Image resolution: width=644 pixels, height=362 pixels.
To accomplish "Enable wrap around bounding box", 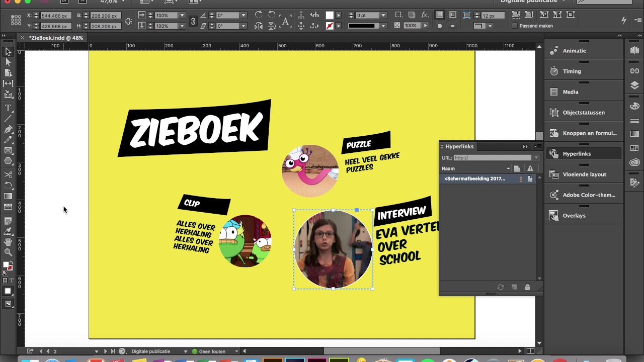I will point(453,15).
